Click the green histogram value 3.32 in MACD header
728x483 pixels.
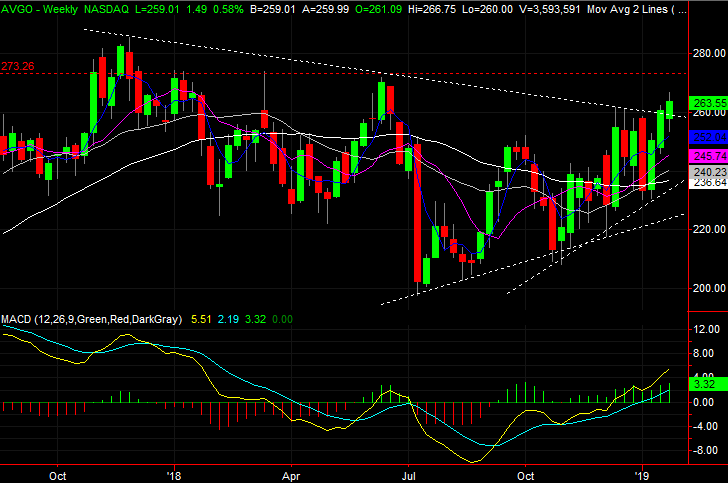point(255,320)
